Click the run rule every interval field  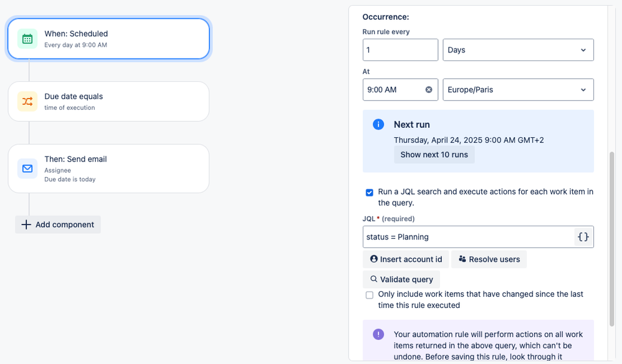coord(400,50)
